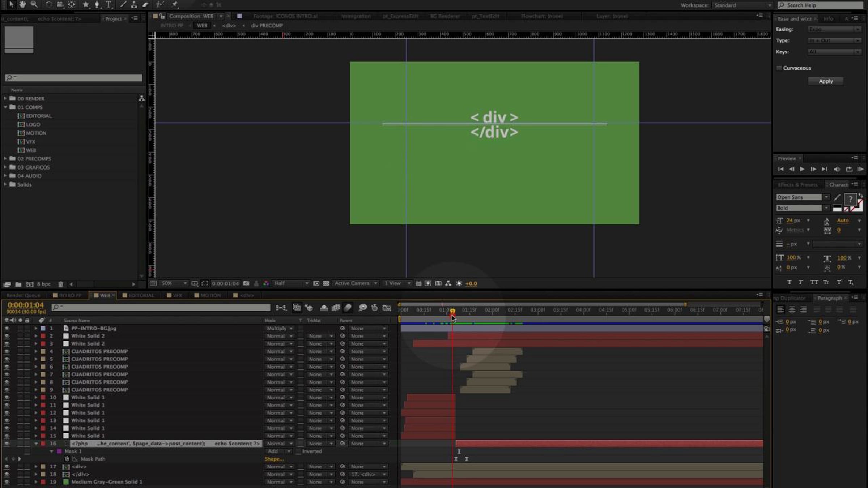
Task: Switch to the Render Queue tab
Action: 24,295
